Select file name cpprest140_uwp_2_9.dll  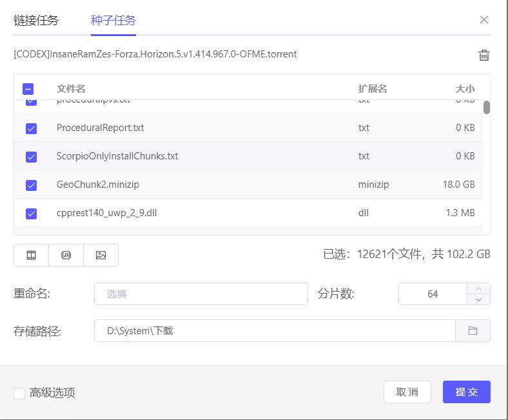tap(106, 213)
